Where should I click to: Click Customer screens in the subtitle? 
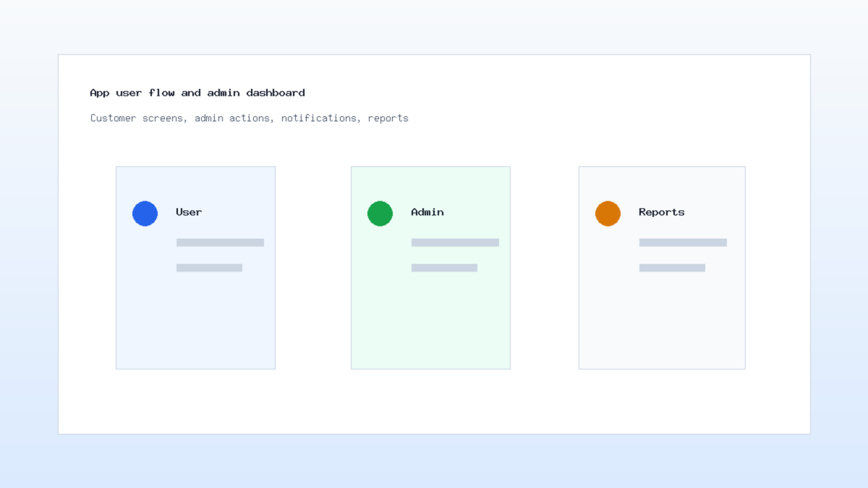coord(137,118)
